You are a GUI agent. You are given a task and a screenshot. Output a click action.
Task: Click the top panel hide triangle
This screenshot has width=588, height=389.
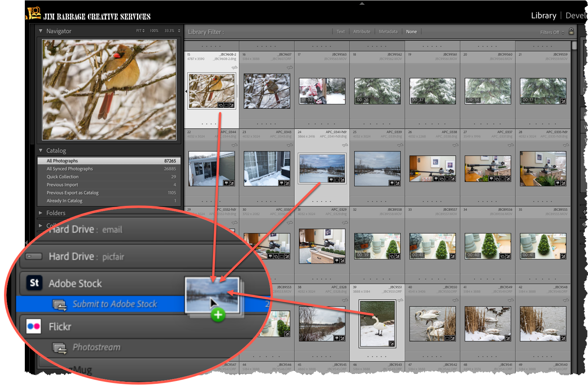point(362,3)
